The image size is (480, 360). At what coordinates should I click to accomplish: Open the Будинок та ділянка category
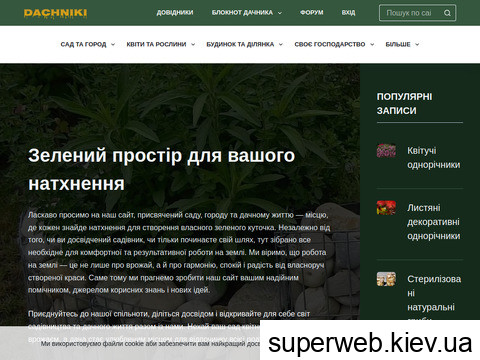240,44
